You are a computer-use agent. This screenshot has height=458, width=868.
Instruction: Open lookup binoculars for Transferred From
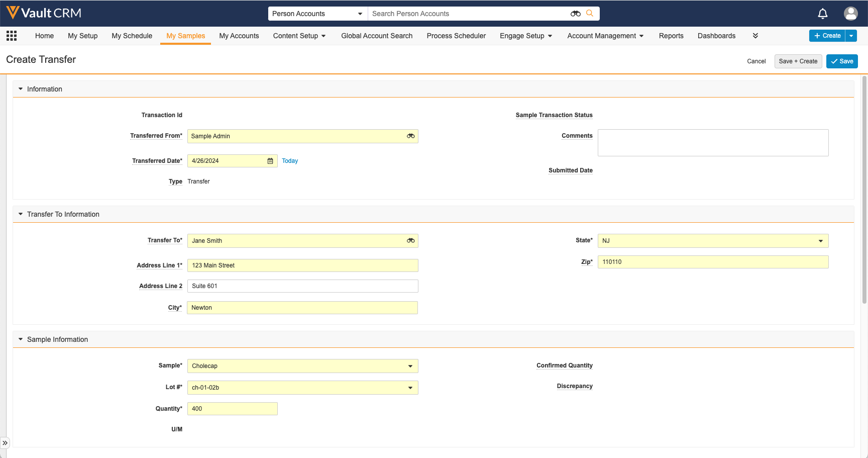pyautogui.click(x=410, y=136)
